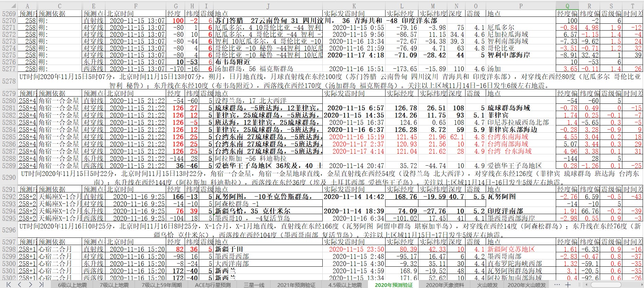
Task: Switch to the 6级以上地震 sheet tab
Action: (72, 285)
